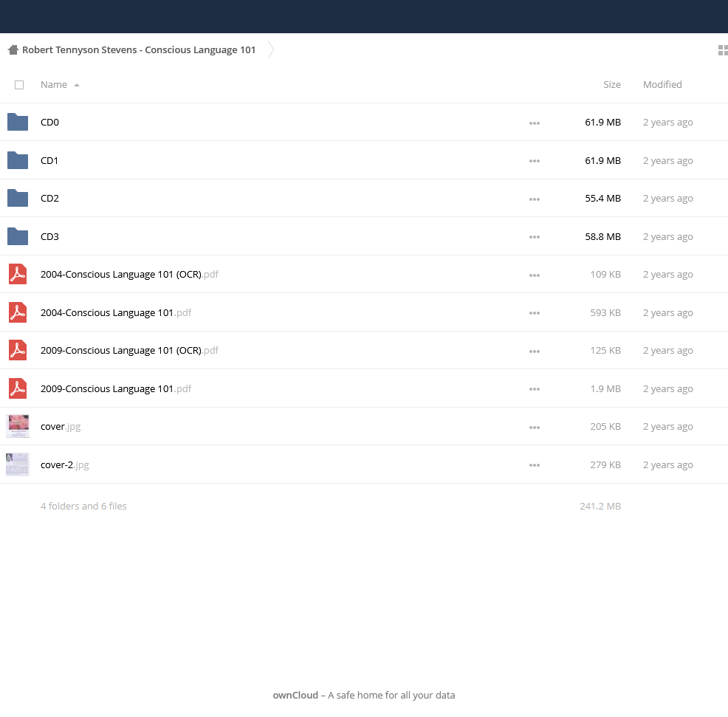Open more actions for 2009-Conscious Language 101.pdf
Screen dimensions: 728x717
tap(535, 390)
